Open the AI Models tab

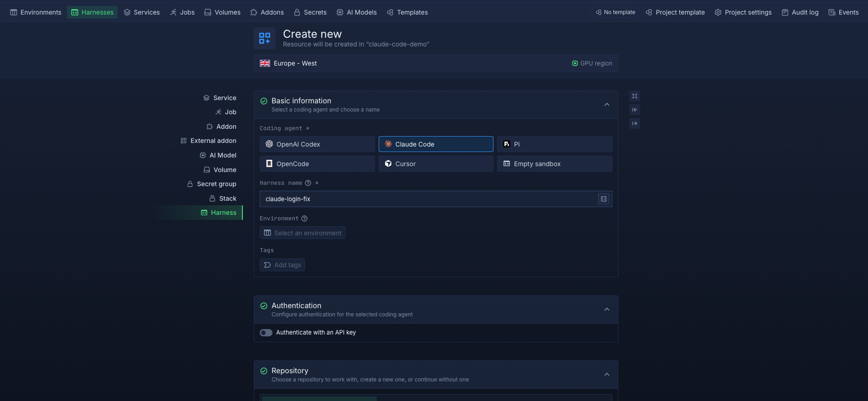tap(357, 12)
